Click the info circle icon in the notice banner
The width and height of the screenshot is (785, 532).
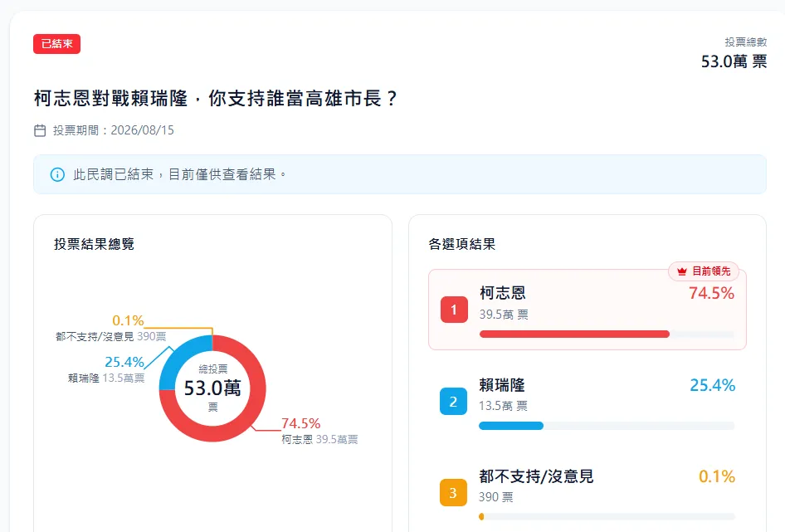coord(57,174)
